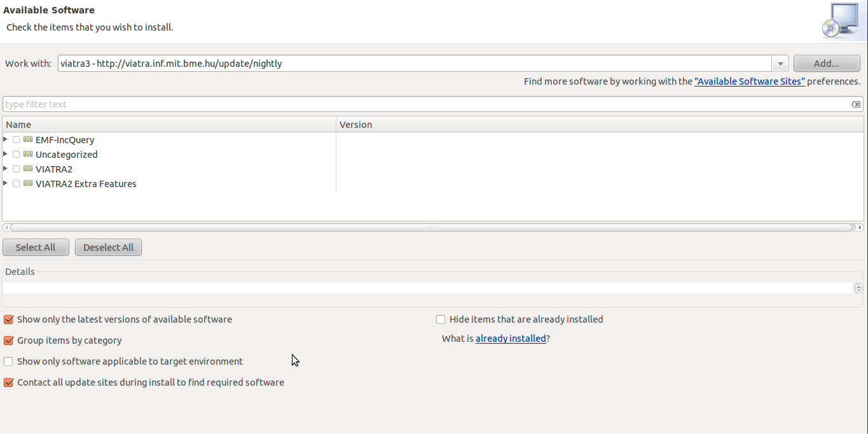Screen dimensions: 868x434
Task: Click the EMF-IncQuery category icon
Action: [27, 139]
